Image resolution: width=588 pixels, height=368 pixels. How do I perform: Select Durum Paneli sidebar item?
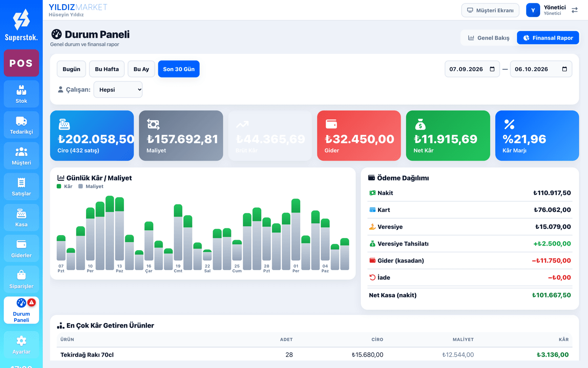point(21,310)
